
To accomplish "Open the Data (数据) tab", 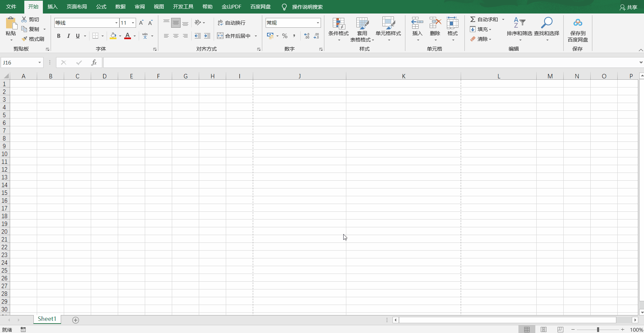I will pyautogui.click(x=120, y=7).
